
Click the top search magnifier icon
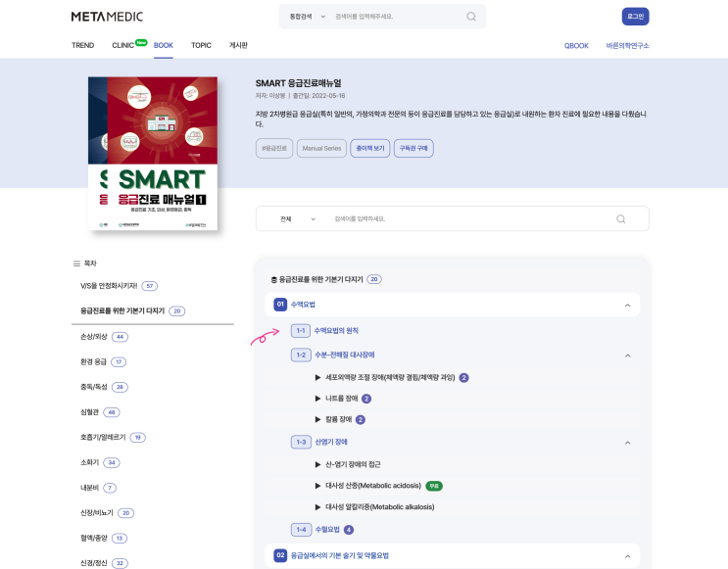(x=470, y=17)
